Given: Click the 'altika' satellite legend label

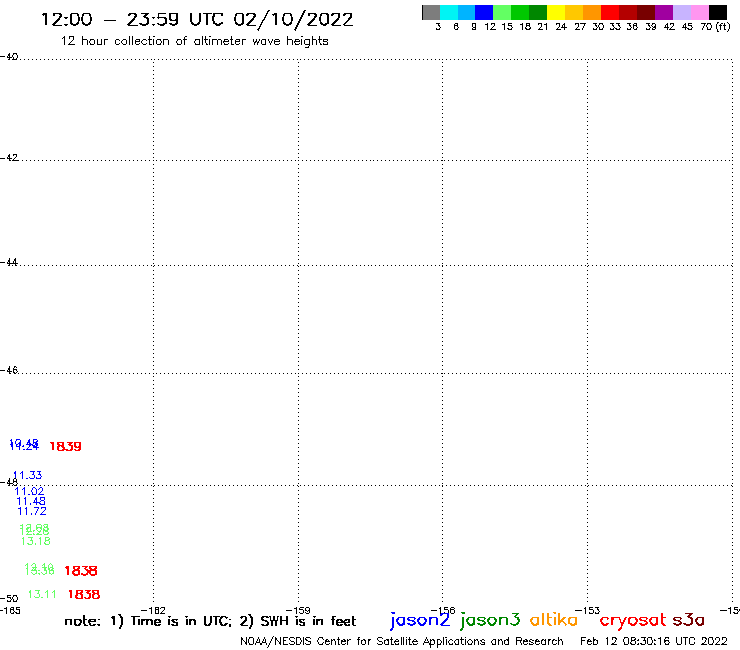Looking at the screenshot, I should pyautogui.click(x=554, y=620).
